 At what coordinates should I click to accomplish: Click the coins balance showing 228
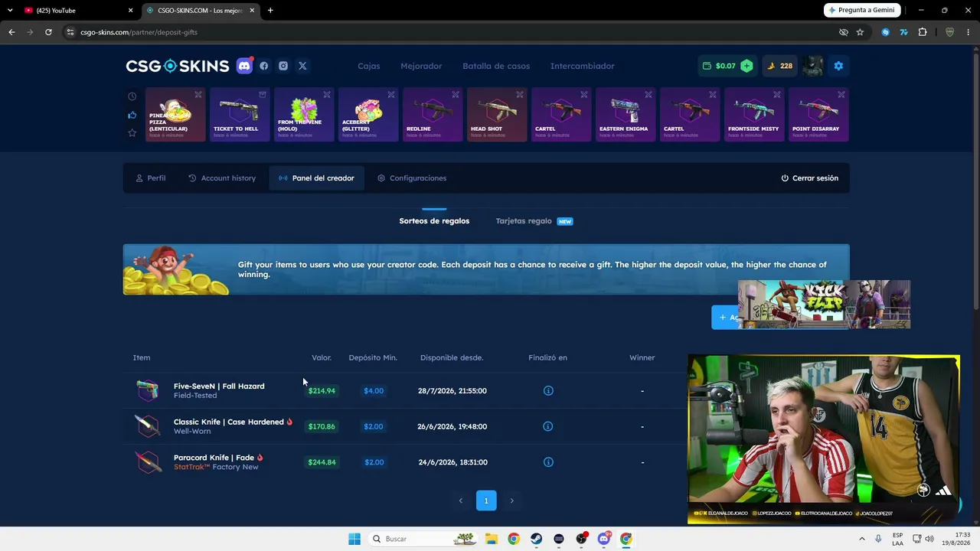coord(779,66)
